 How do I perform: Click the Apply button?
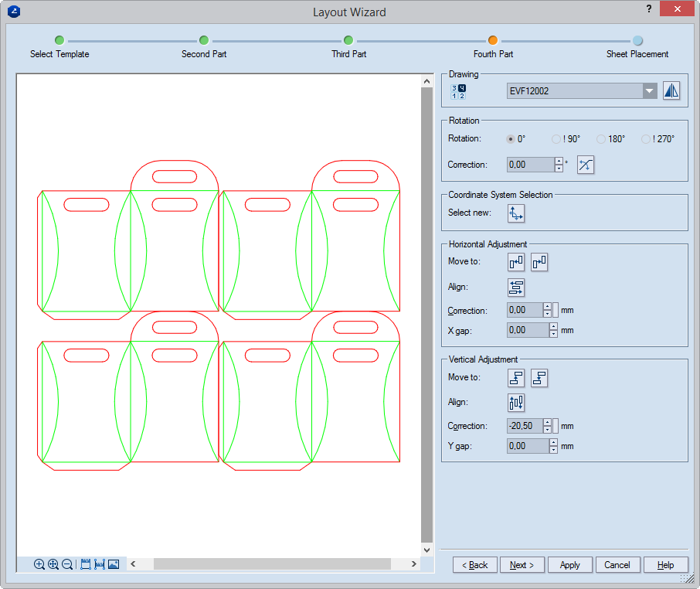569,565
